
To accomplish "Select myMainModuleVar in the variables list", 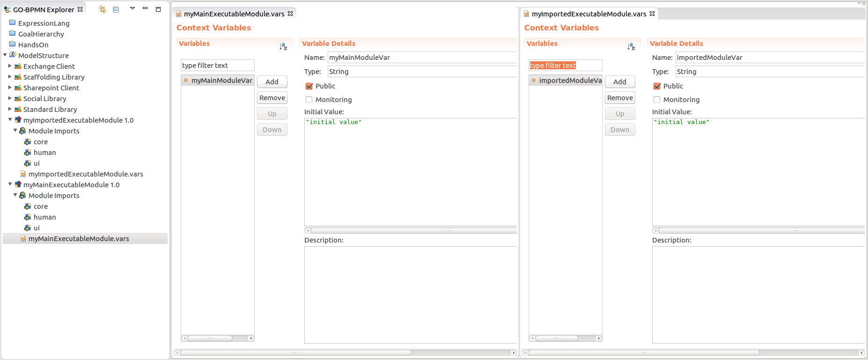I will click(x=218, y=81).
